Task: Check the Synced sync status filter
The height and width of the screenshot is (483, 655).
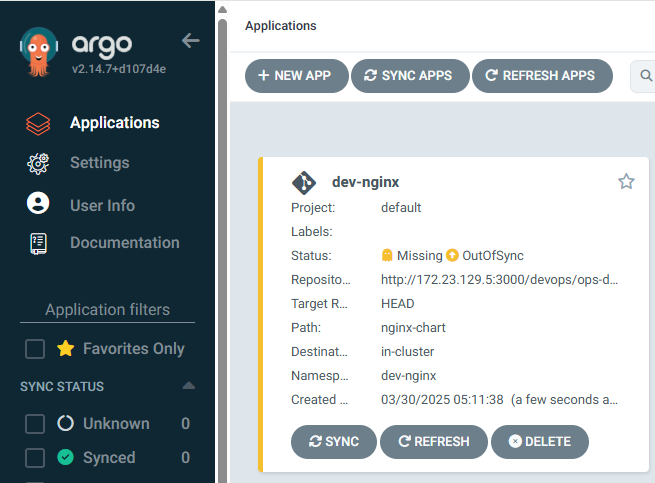Action: click(x=35, y=458)
